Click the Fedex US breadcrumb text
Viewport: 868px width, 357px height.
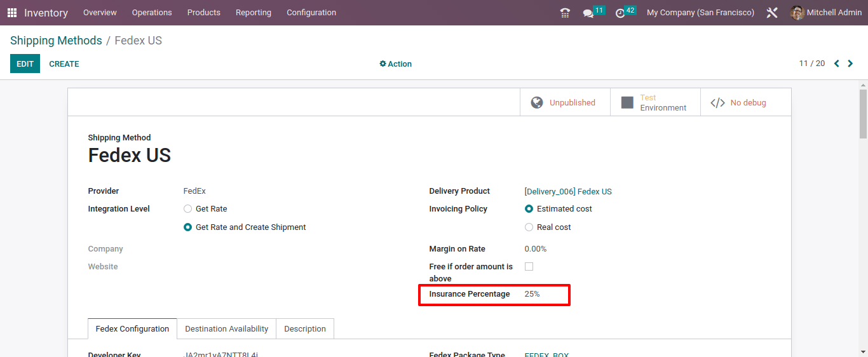tap(138, 41)
